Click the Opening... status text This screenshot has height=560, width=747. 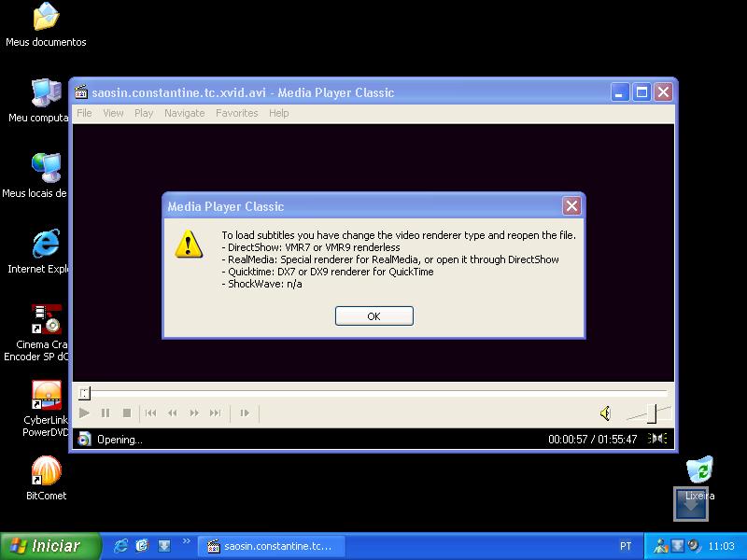[x=120, y=440]
